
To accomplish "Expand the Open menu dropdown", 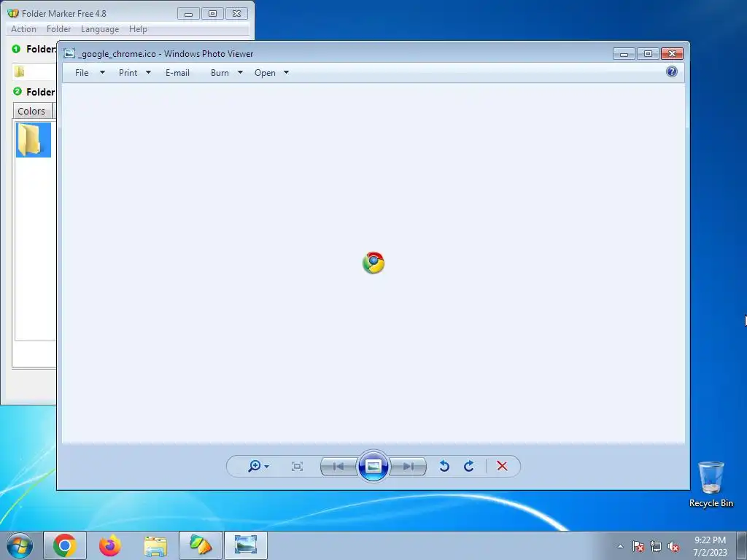I will coord(286,72).
